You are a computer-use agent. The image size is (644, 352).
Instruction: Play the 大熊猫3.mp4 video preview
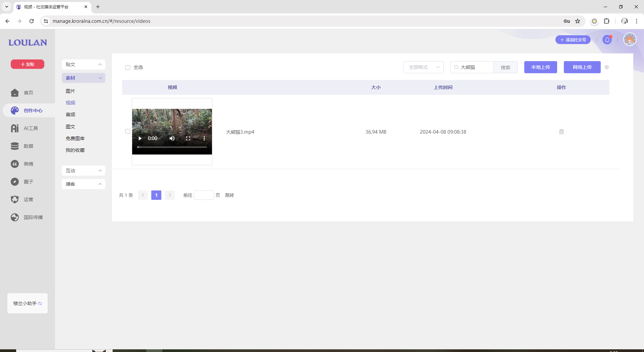pyautogui.click(x=140, y=138)
